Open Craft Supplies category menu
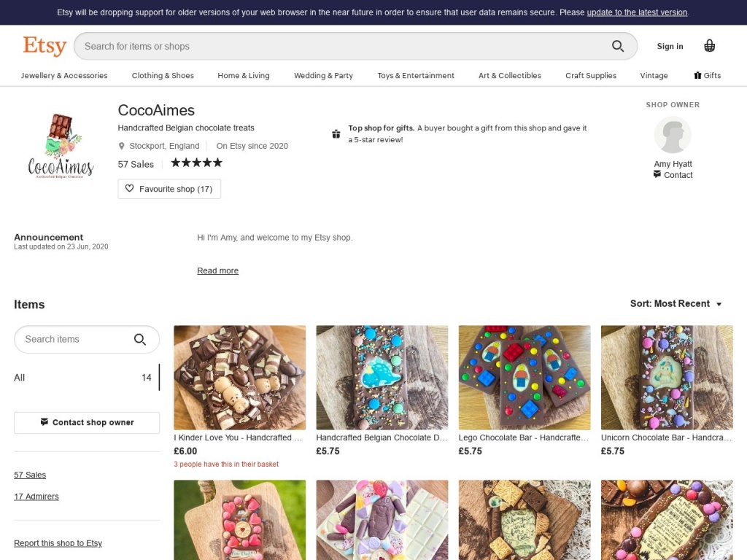The image size is (747, 560). tap(590, 75)
